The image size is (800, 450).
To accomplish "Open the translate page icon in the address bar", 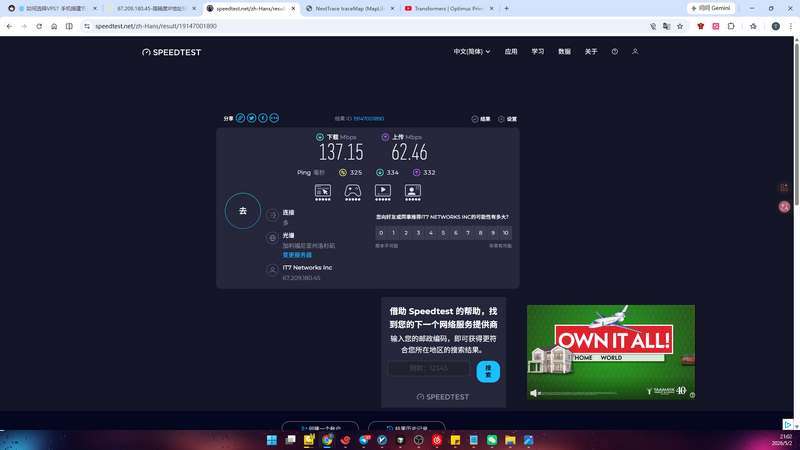I will (x=666, y=26).
